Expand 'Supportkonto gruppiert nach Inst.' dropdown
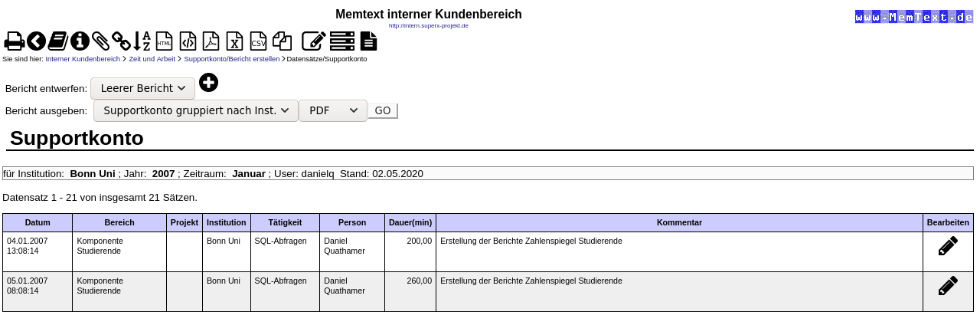980x312 pixels. pos(196,111)
